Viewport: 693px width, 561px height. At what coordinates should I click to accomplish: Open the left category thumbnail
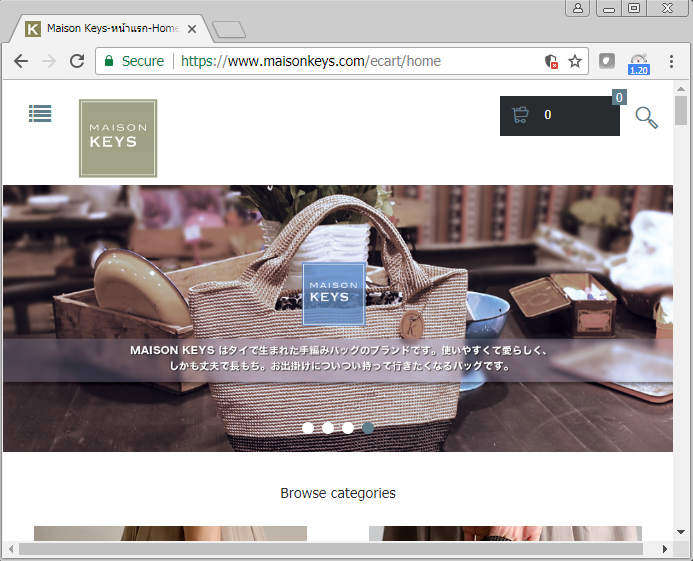pos(170,534)
